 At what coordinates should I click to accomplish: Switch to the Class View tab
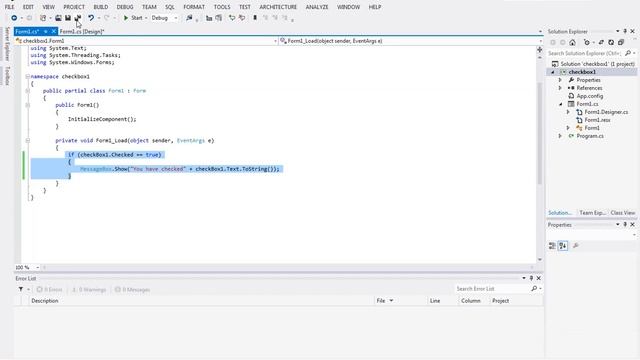[622, 213]
